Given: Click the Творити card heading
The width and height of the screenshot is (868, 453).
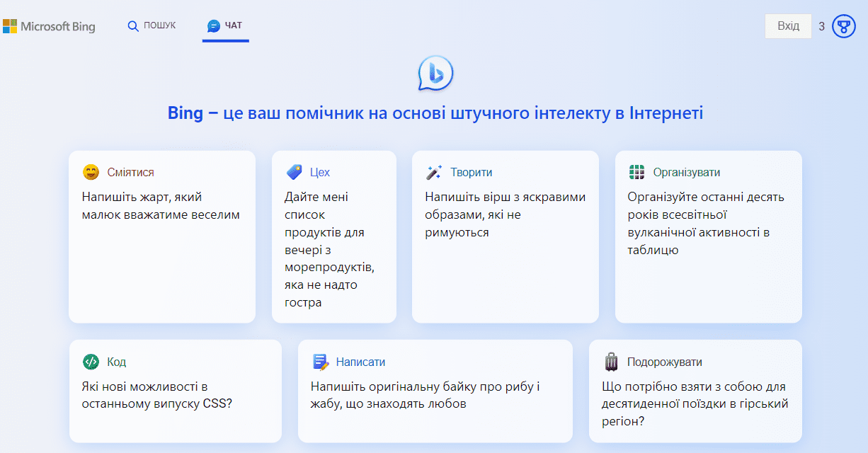Looking at the screenshot, I should click(471, 172).
